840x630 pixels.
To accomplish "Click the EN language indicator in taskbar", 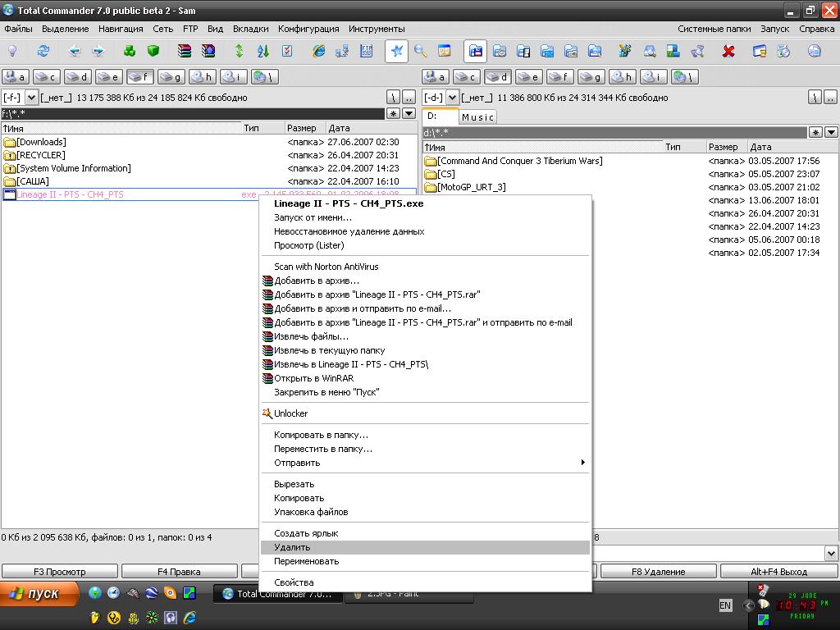I will click(725, 605).
